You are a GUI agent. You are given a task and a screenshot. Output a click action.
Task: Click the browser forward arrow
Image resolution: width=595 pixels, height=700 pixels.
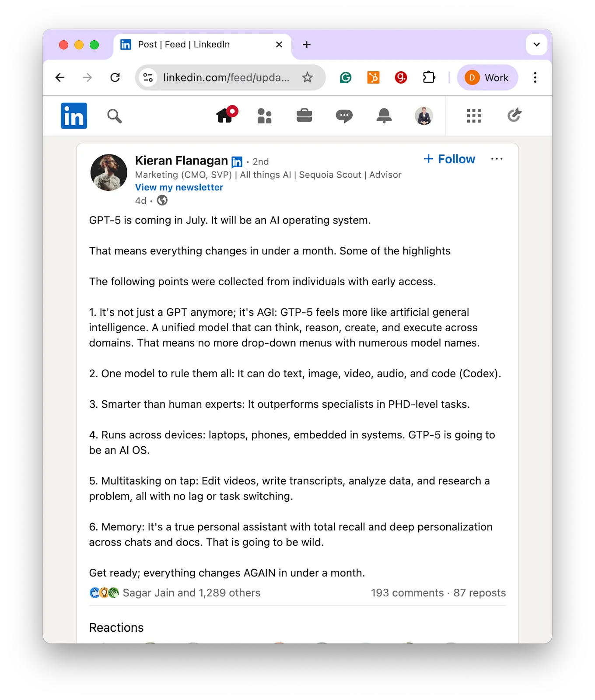pyautogui.click(x=87, y=77)
